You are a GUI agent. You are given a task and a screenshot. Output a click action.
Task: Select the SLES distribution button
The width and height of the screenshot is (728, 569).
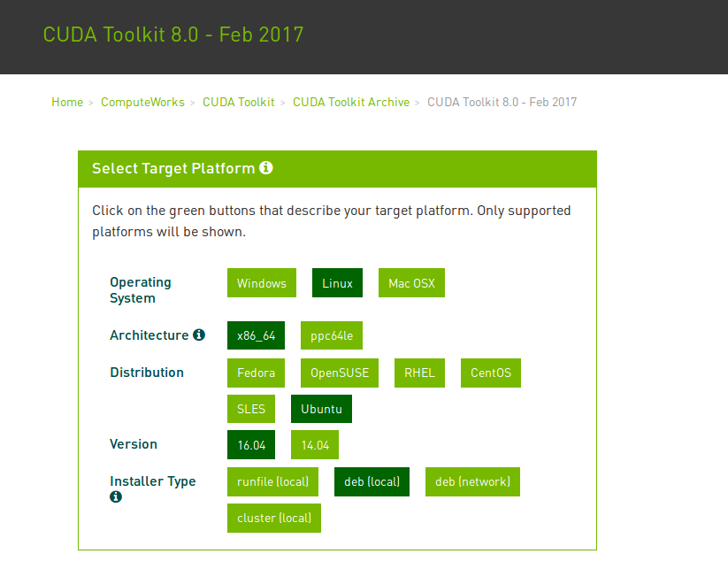(x=251, y=409)
